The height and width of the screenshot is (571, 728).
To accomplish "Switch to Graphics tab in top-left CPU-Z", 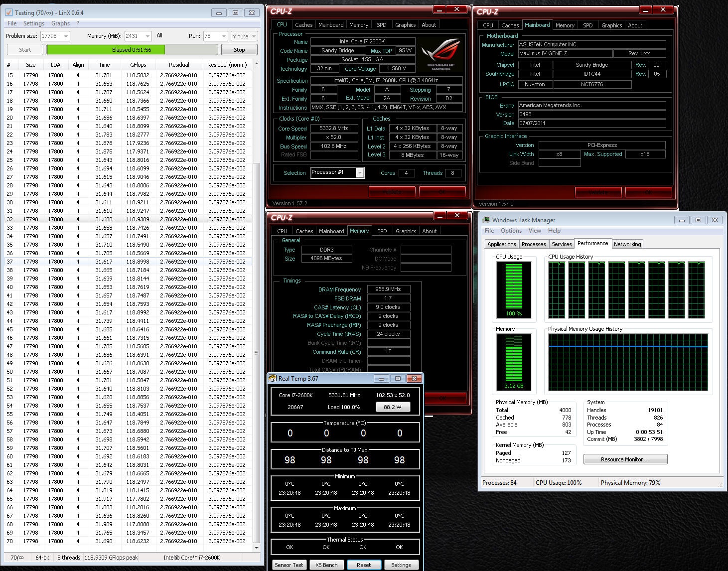I will pyautogui.click(x=405, y=25).
